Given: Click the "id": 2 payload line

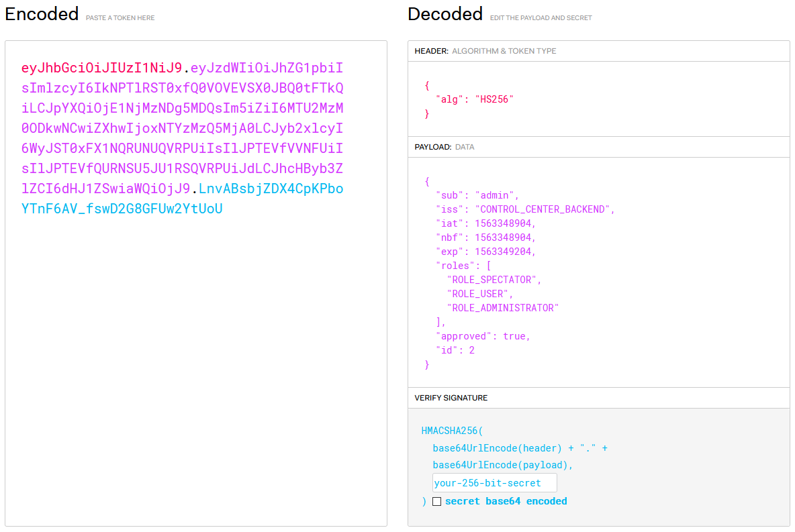Looking at the screenshot, I should 455,350.
